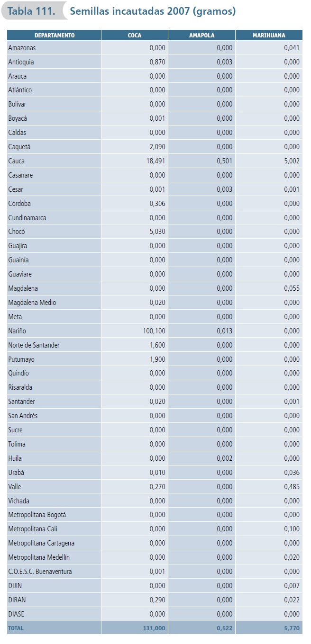The height and width of the screenshot is (644, 311).
Task: Select the MARIHUANA column header
Action: click(269, 36)
